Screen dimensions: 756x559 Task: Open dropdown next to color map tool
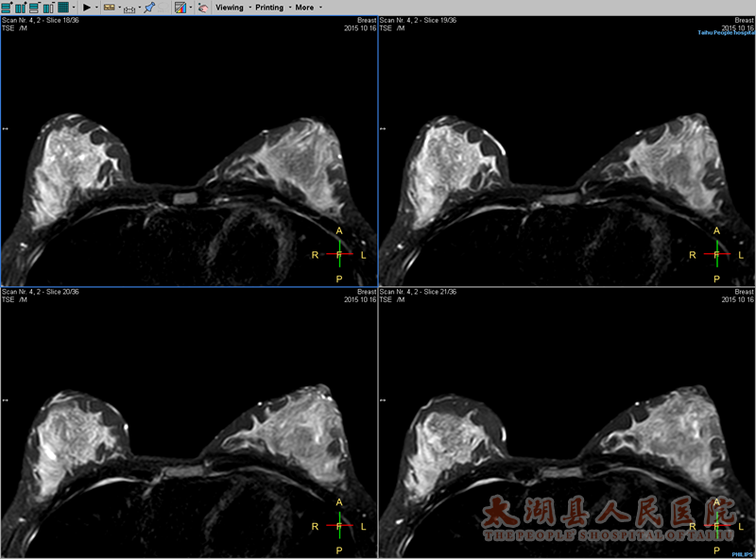pyautogui.click(x=191, y=8)
